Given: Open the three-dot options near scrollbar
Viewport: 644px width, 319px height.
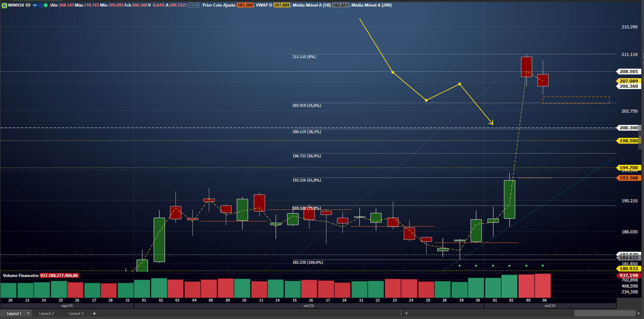Looking at the screenshot, I should coord(401,313).
